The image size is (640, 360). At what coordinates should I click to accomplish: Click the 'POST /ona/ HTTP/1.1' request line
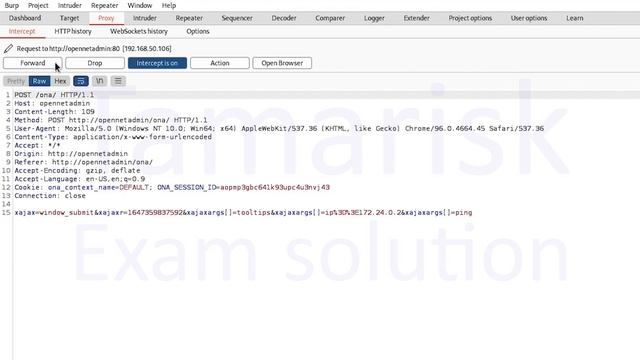[x=54, y=95]
